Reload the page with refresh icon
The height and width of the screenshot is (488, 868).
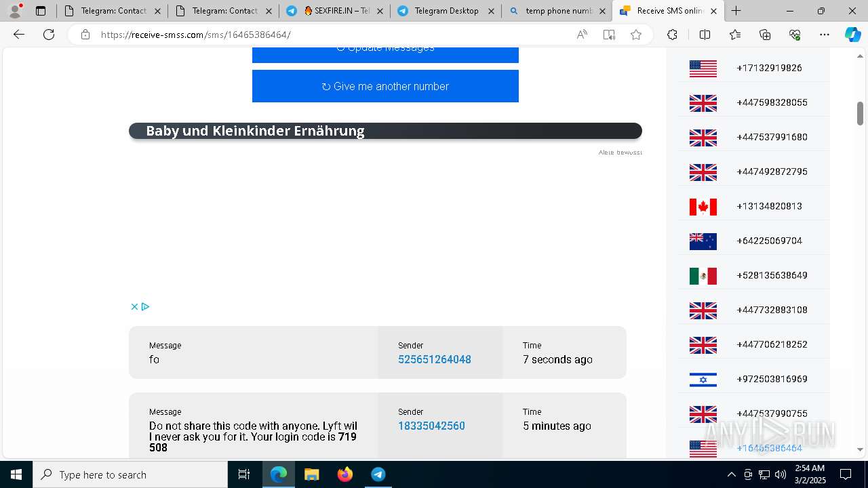pos(49,35)
